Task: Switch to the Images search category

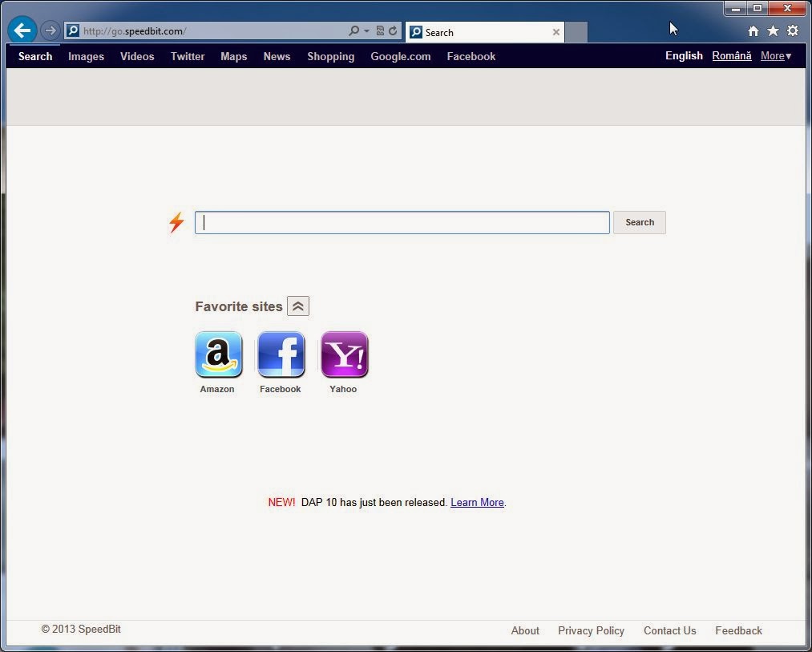Action: (x=86, y=56)
